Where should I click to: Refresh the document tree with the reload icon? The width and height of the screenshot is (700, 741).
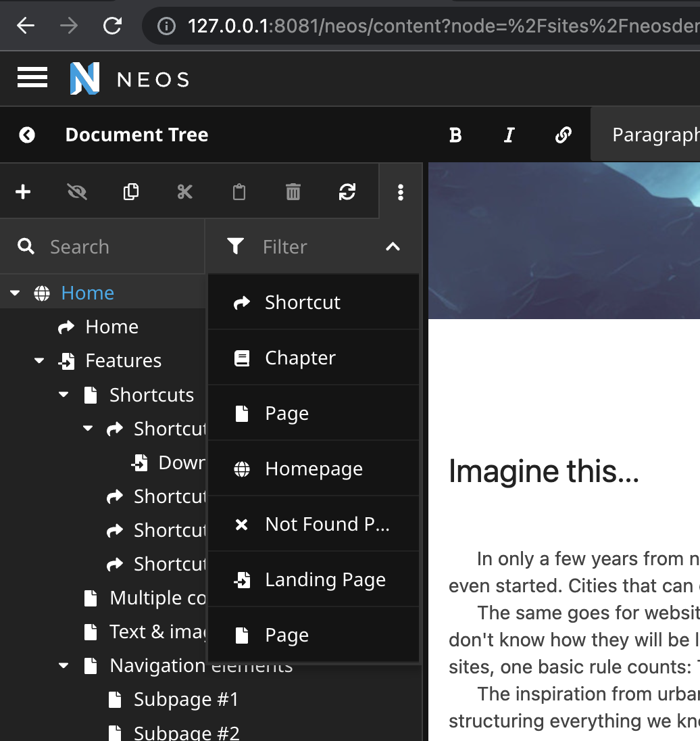pos(347,191)
